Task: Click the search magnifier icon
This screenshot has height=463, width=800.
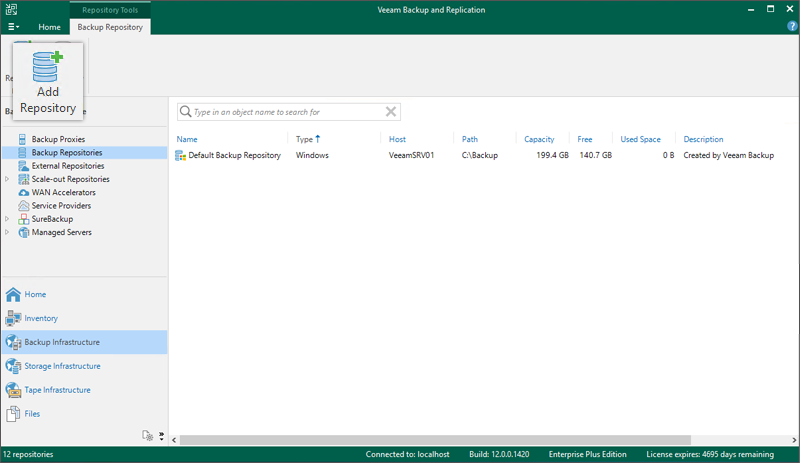Action: pyautogui.click(x=186, y=111)
